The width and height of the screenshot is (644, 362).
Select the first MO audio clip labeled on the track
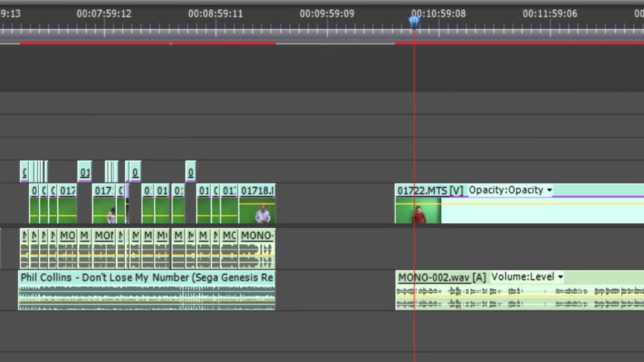pos(67,249)
